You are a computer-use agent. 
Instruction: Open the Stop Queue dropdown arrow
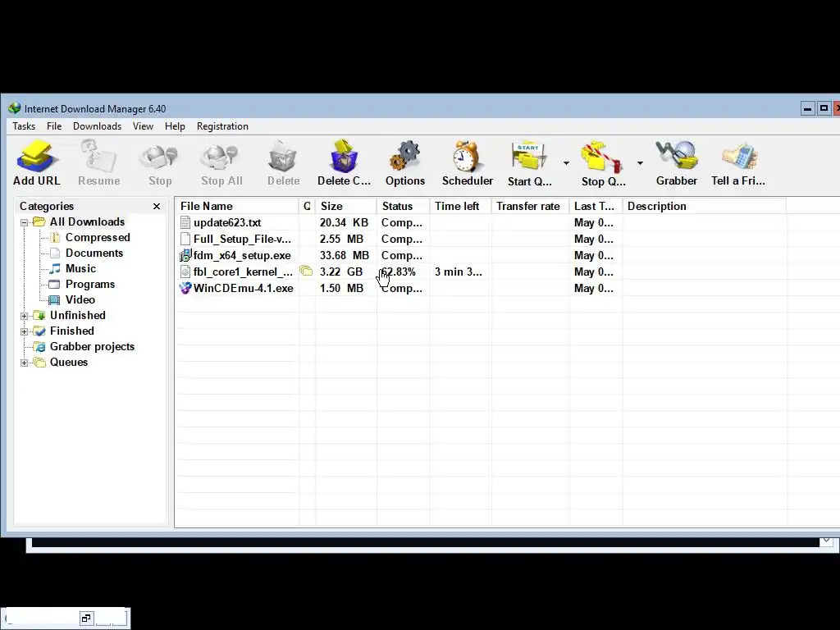(x=640, y=163)
